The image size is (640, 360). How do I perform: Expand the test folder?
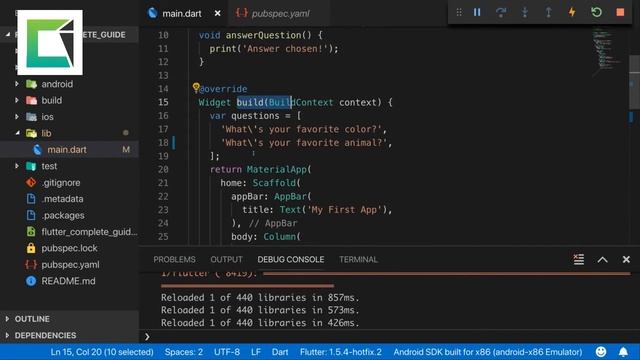17,166
